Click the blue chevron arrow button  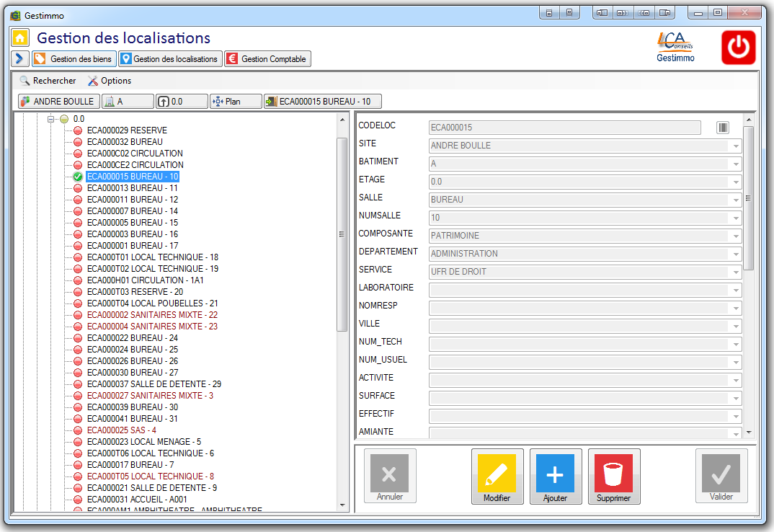click(x=20, y=58)
